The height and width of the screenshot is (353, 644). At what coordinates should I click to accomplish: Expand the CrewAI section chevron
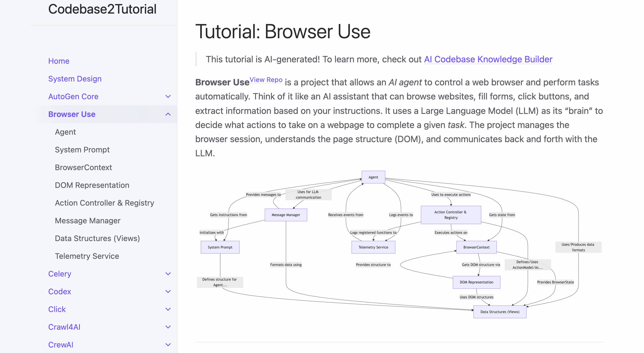click(x=168, y=345)
